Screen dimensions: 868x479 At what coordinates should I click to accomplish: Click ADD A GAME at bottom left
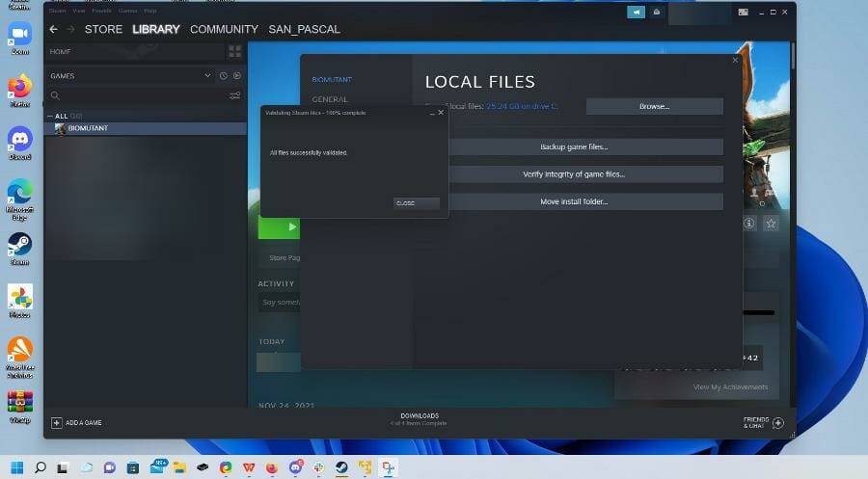(76, 422)
